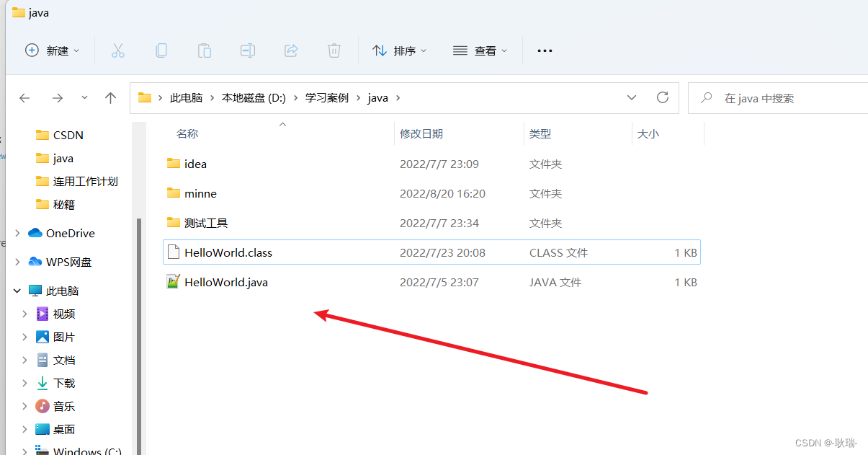
Task: Select 此电脑 in the address breadcrumb
Action: 187,98
